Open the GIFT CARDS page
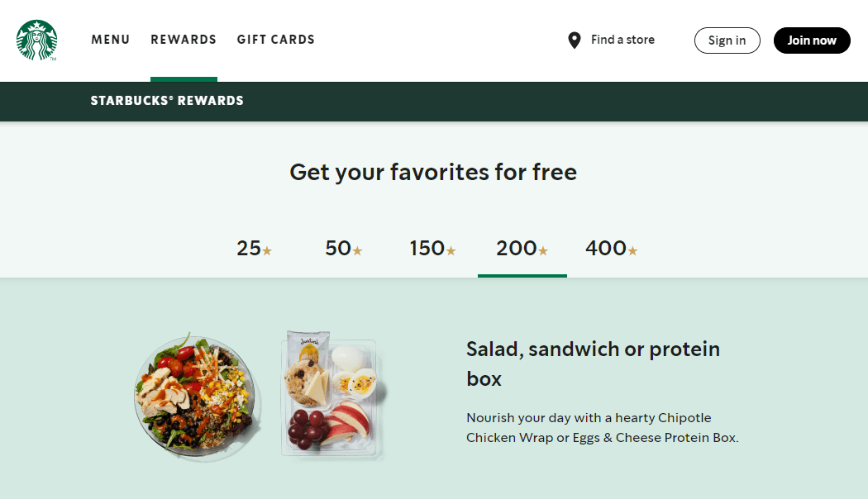 [x=275, y=39]
